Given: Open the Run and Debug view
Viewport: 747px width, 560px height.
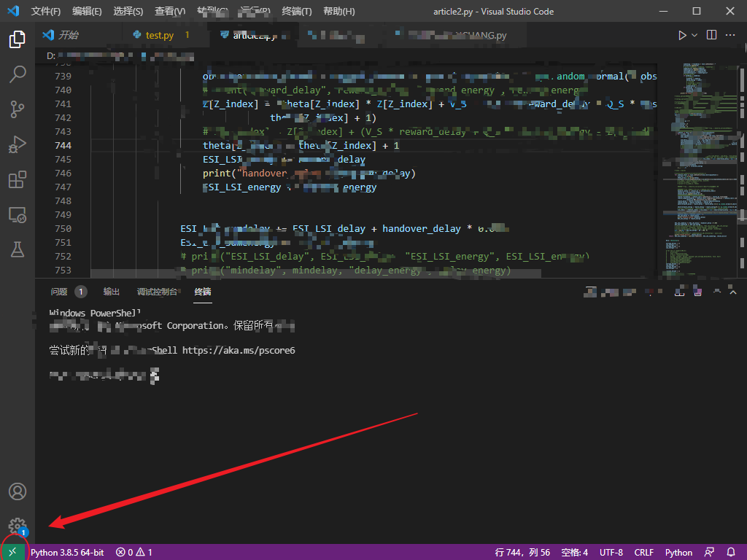Looking at the screenshot, I should 18,144.
